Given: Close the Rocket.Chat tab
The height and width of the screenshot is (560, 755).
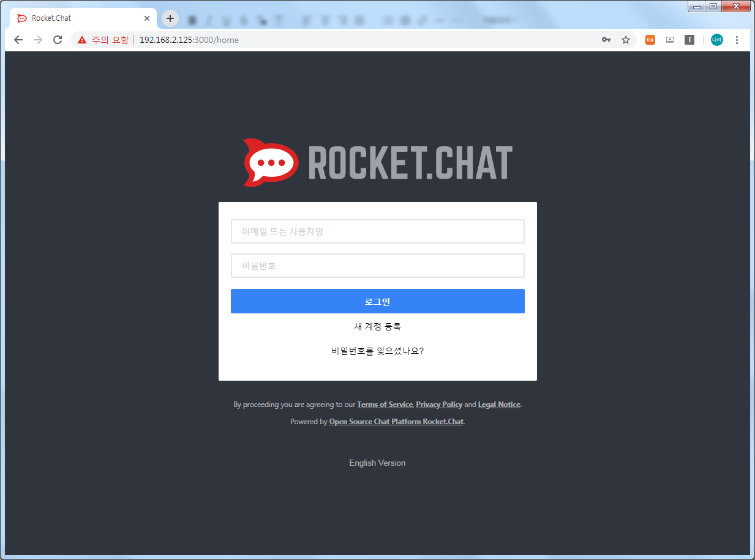Looking at the screenshot, I should [x=147, y=18].
